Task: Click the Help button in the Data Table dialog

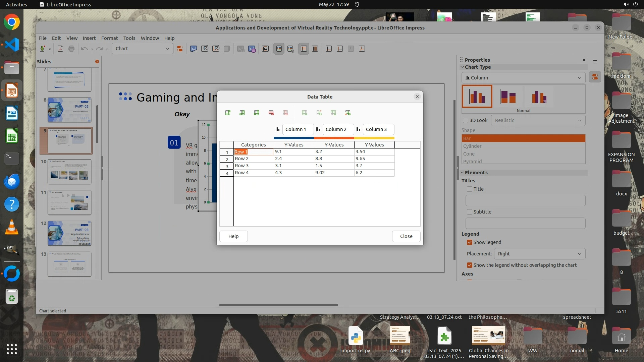Action: 233,236
